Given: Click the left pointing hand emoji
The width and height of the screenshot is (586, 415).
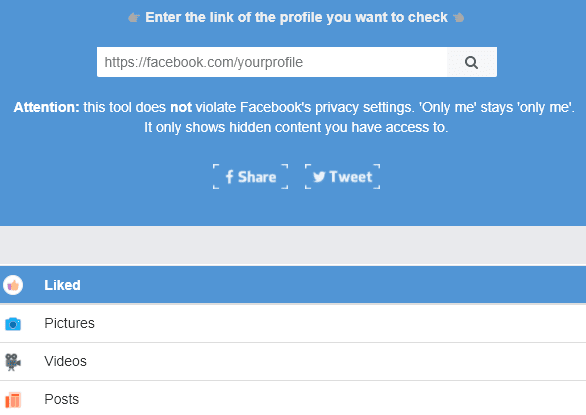Looking at the screenshot, I should [134, 18].
